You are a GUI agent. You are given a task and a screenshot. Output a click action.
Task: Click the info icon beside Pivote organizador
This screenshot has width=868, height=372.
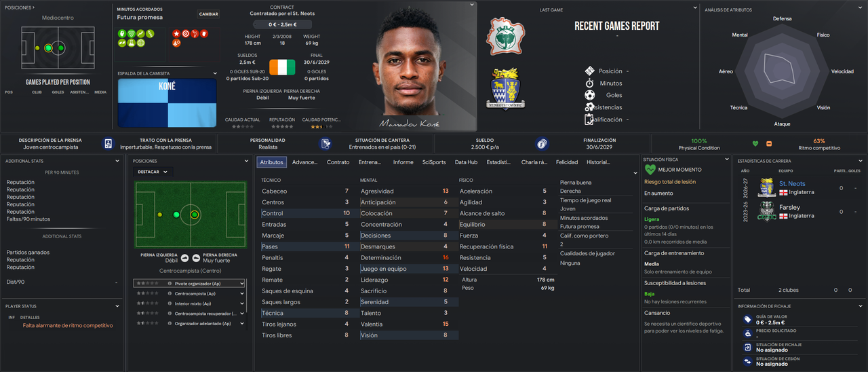tap(170, 284)
